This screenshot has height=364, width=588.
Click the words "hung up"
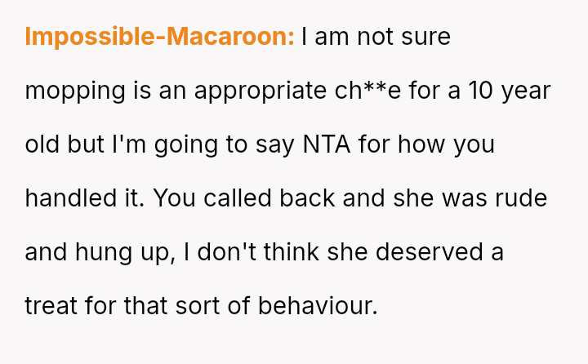pyautogui.click(x=127, y=252)
